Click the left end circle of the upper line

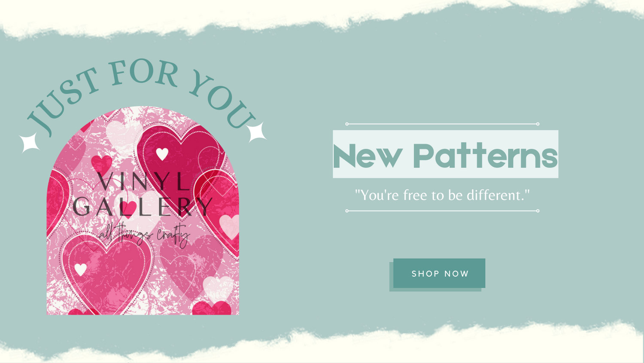(347, 124)
